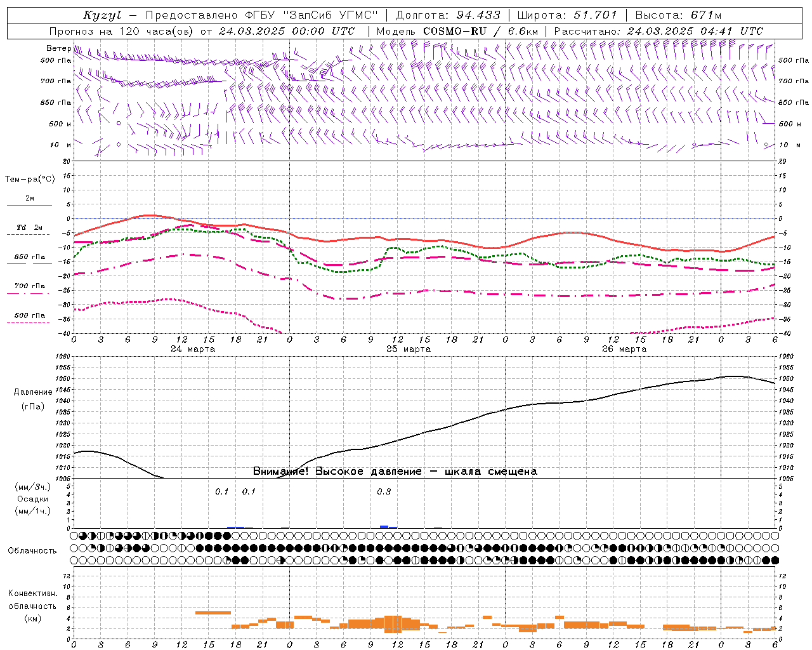Click the red line sample under the 2м legend
812x650 pixels.
[x=29, y=206]
